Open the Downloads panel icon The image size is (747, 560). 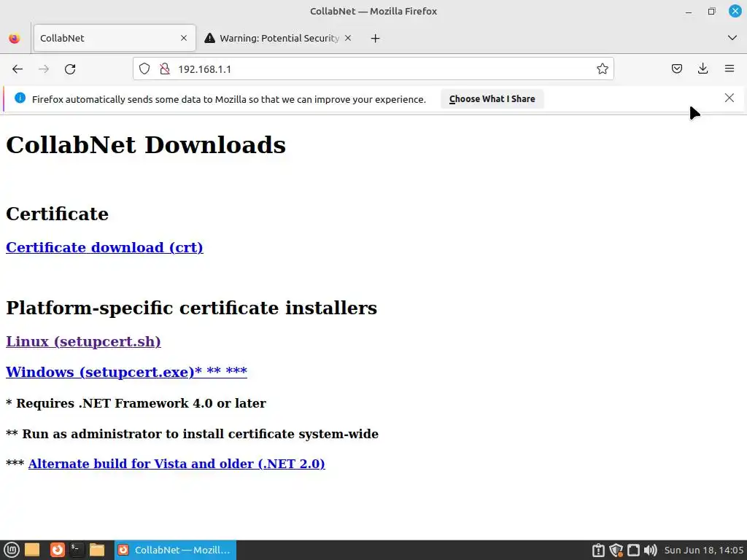(703, 69)
